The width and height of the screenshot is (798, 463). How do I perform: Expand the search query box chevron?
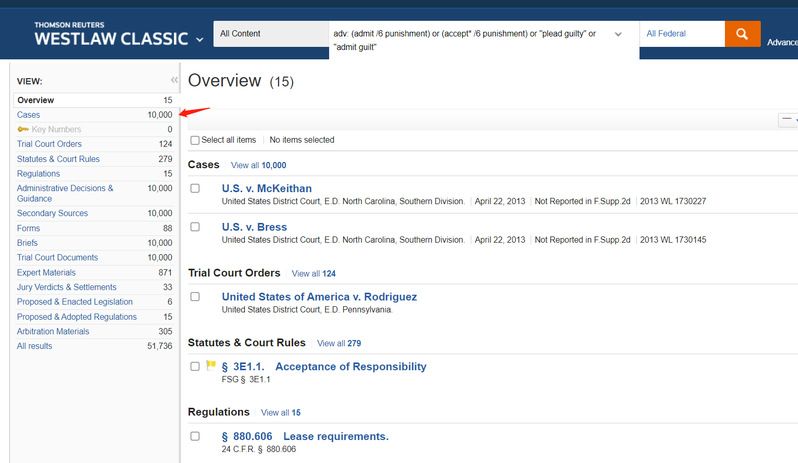(x=618, y=34)
